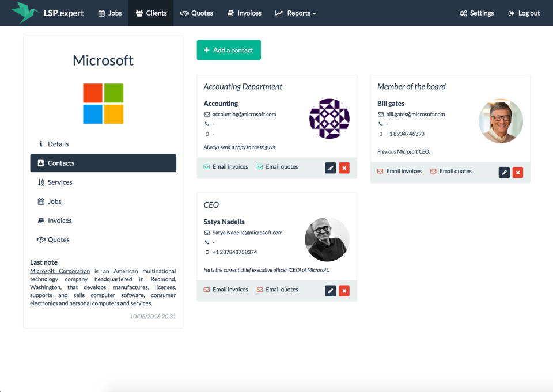Delete the Accounting Department contact
This screenshot has width=553, height=392.
pos(344,168)
